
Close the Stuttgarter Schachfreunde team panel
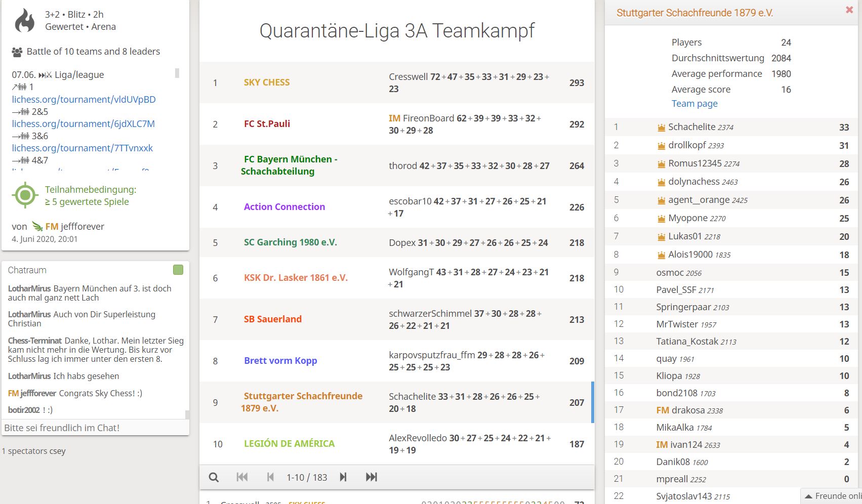pos(849,10)
